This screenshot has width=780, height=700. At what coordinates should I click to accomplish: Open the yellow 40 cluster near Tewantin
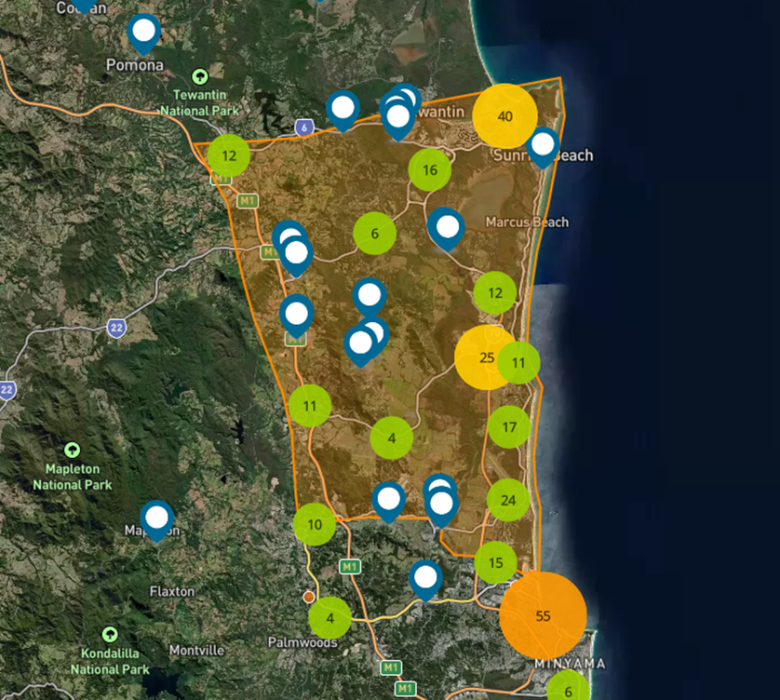click(x=504, y=116)
